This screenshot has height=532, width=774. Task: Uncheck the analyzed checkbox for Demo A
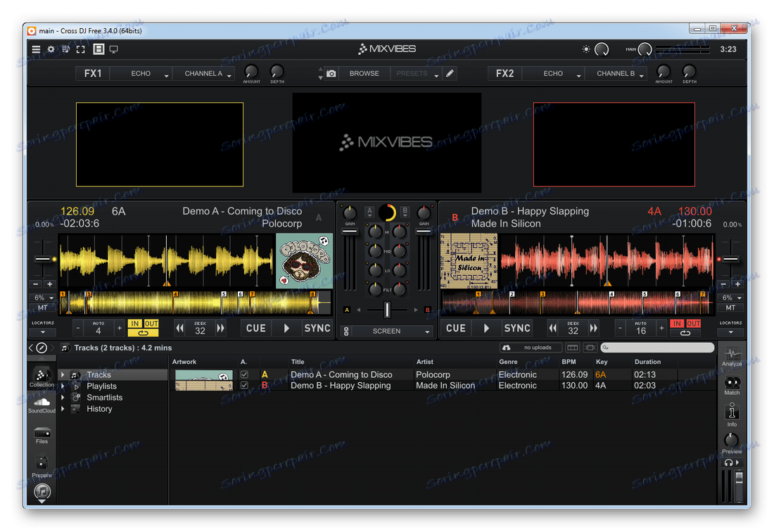(x=244, y=375)
